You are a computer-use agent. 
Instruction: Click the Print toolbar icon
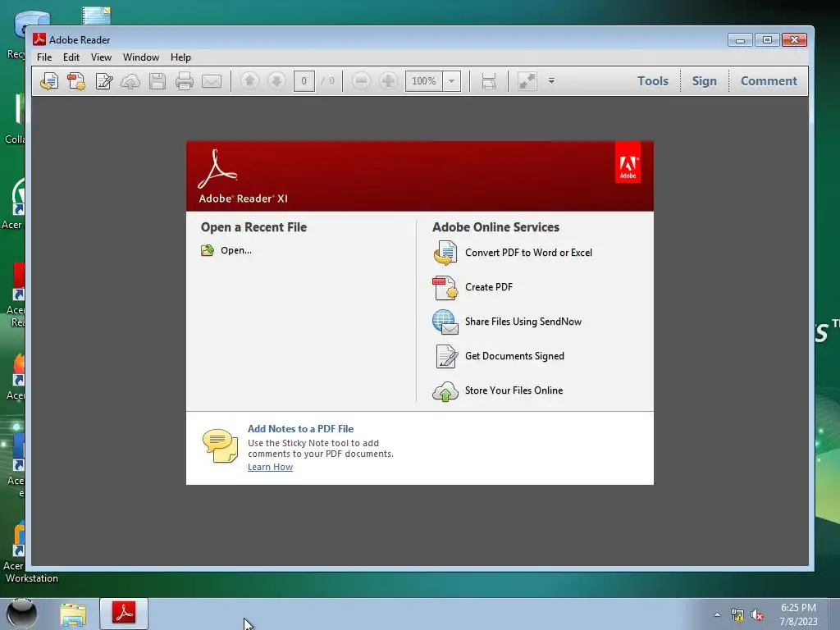[185, 81]
